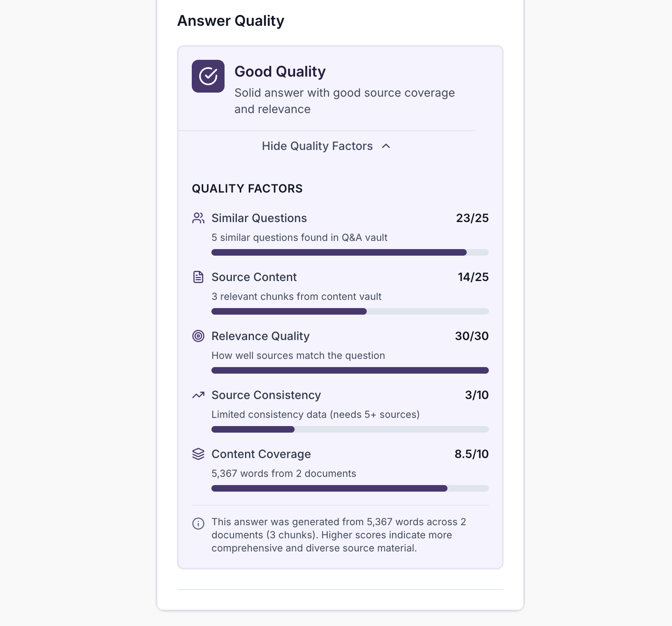Click the circled checkmark inside the purple badge
This screenshot has width=672, height=626.
click(208, 77)
